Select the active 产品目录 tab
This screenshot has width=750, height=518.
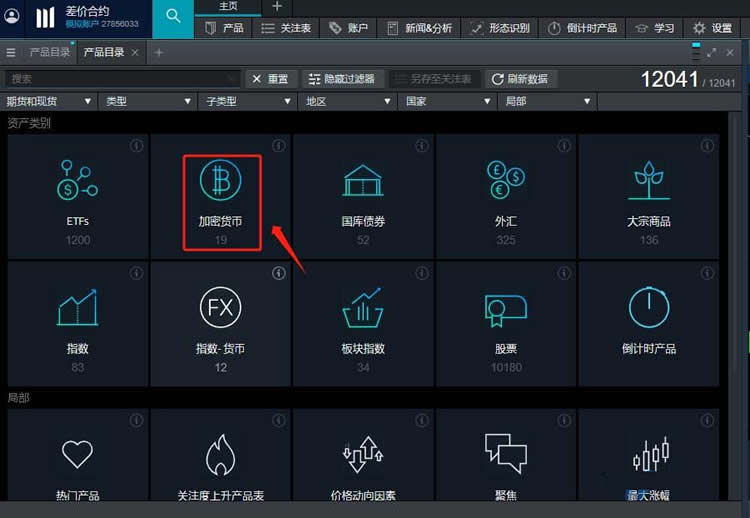coord(104,52)
